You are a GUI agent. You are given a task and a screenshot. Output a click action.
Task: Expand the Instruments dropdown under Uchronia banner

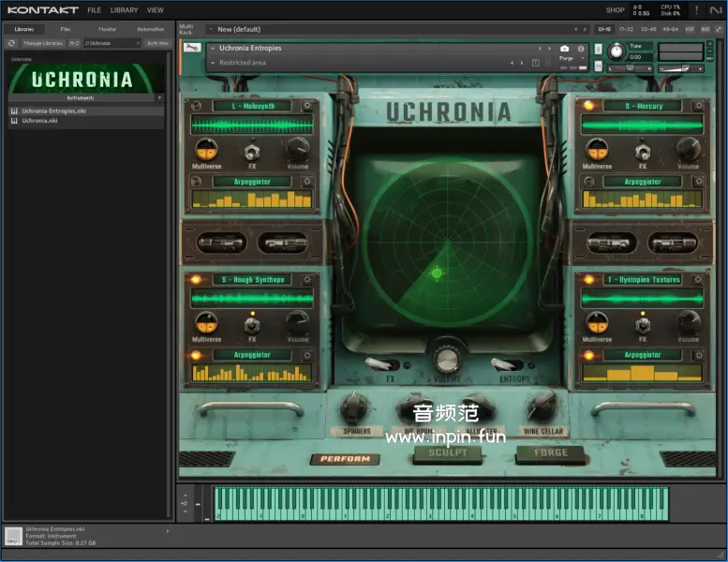click(159, 97)
